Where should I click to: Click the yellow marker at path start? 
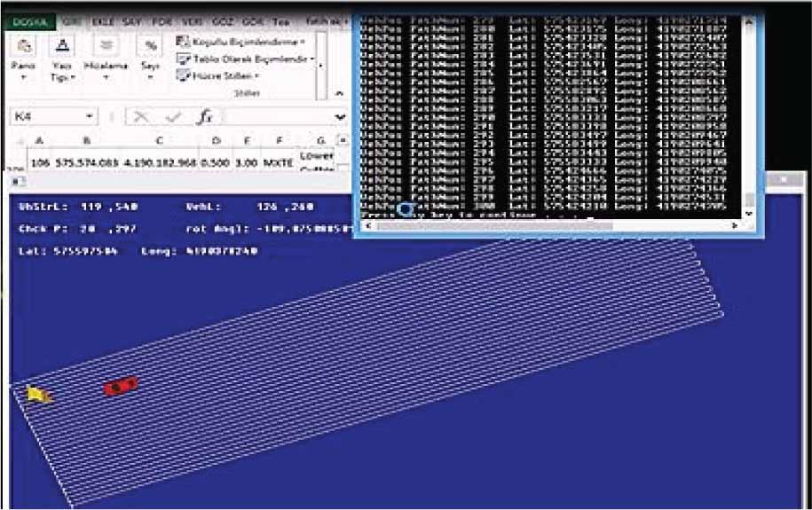38,394
